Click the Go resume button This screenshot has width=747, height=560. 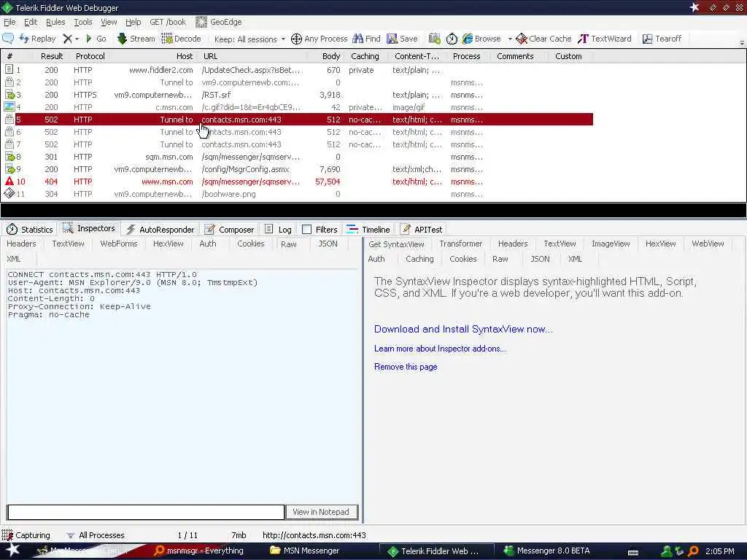click(96, 39)
